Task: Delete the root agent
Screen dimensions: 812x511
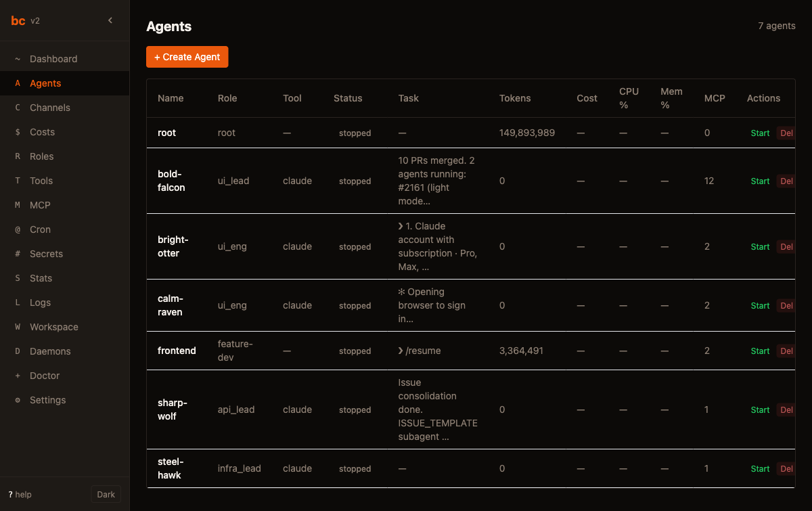Action: pyautogui.click(x=786, y=133)
